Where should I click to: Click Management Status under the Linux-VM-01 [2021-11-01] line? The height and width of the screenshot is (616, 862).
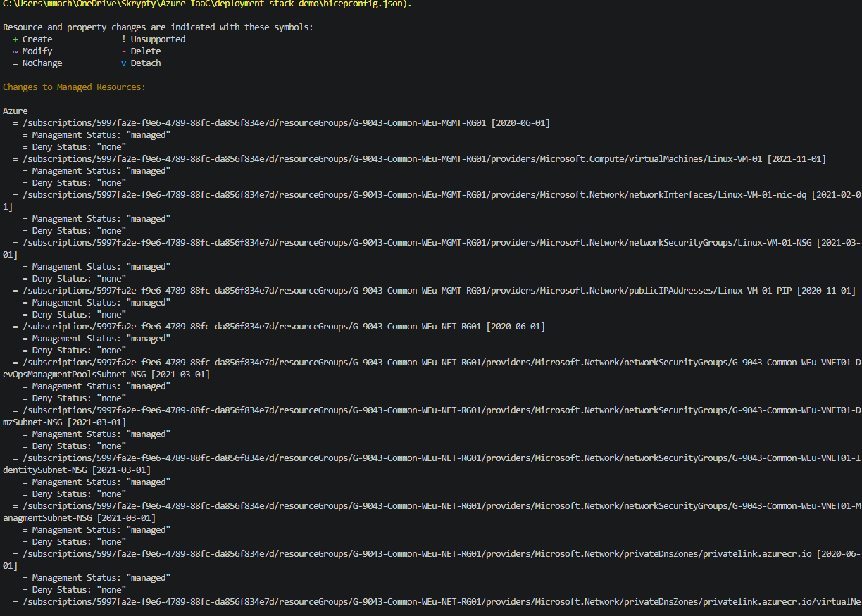(96, 171)
